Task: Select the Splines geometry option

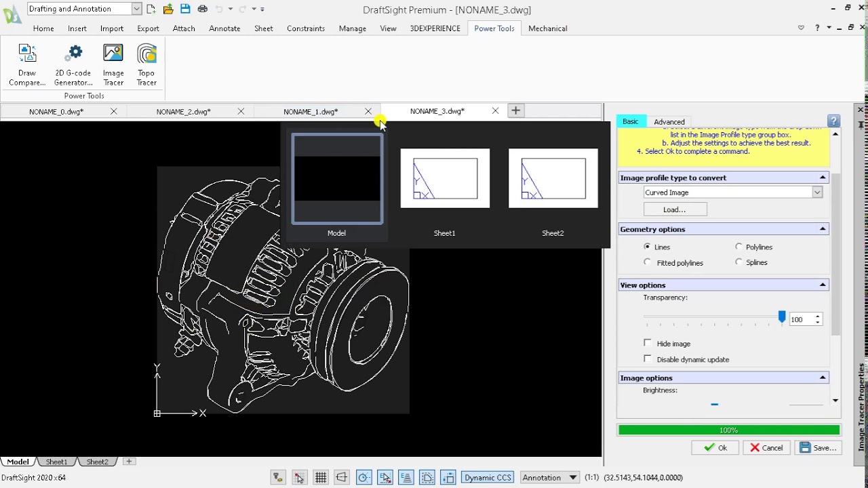Action: point(739,262)
